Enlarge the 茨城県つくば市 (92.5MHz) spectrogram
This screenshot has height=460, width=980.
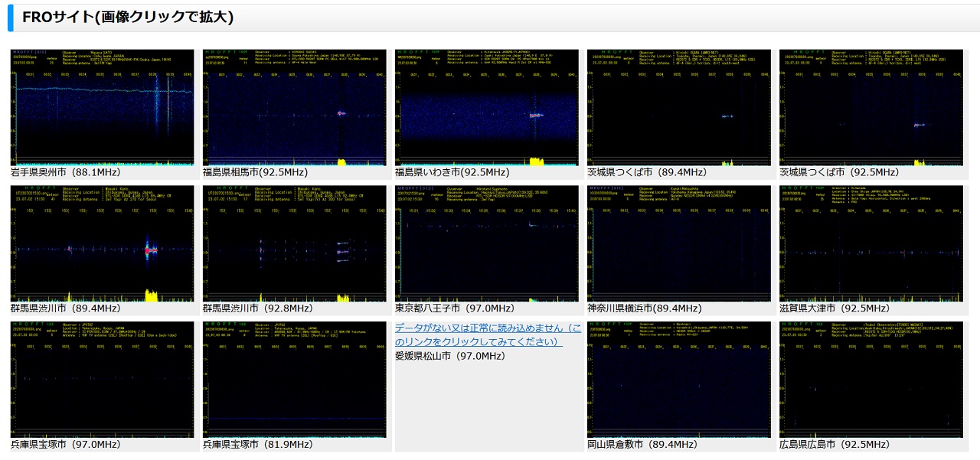pyautogui.click(x=871, y=107)
